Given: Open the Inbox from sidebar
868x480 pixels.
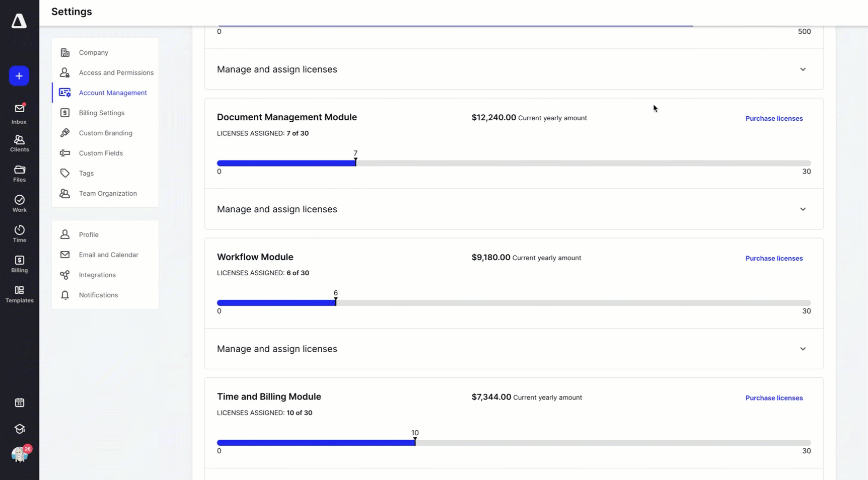Looking at the screenshot, I should pyautogui.click(x=19, y=114).
